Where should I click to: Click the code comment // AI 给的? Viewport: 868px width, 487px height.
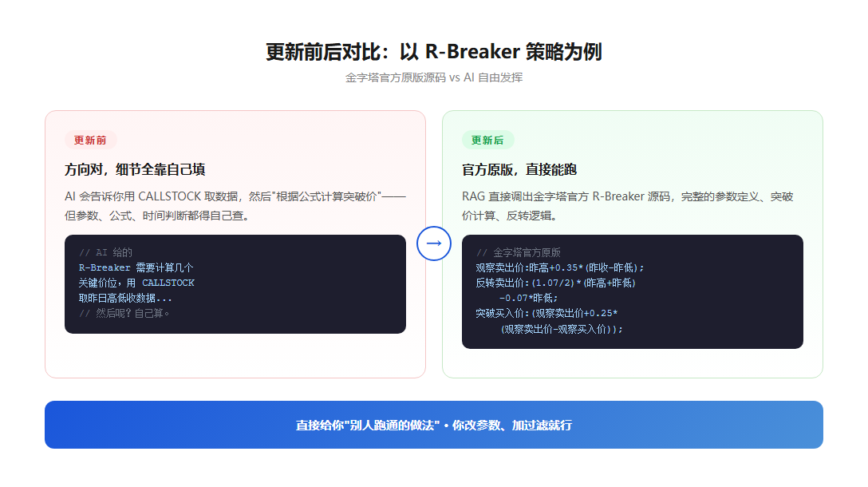click(105, 252)
